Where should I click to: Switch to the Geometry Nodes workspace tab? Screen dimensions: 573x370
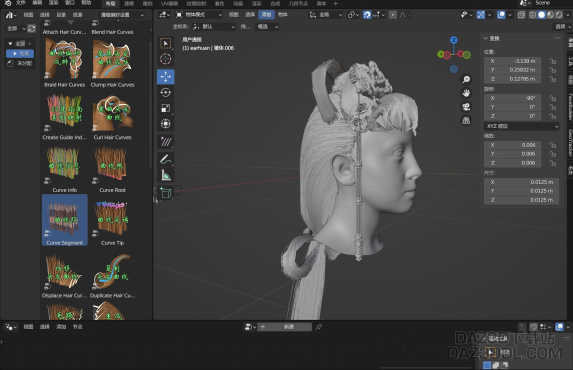click(x=298, y=4)
